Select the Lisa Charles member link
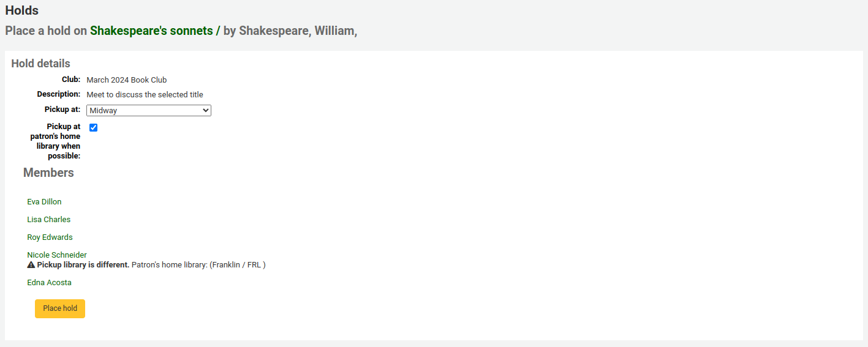The height and width of the screenshot is (347, 868). [x=48, y=220]
